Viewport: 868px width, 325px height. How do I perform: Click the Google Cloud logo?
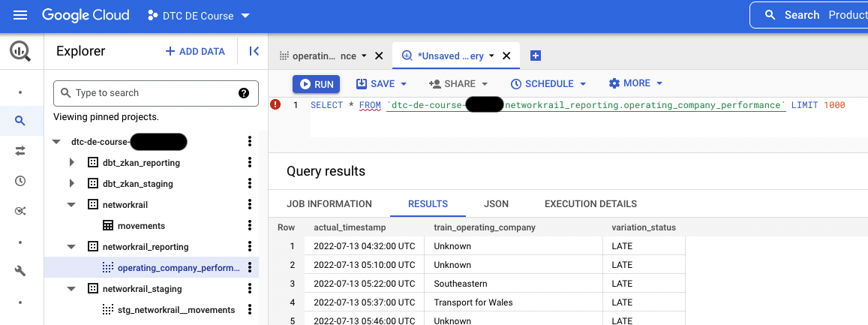(x=86, y=16)
